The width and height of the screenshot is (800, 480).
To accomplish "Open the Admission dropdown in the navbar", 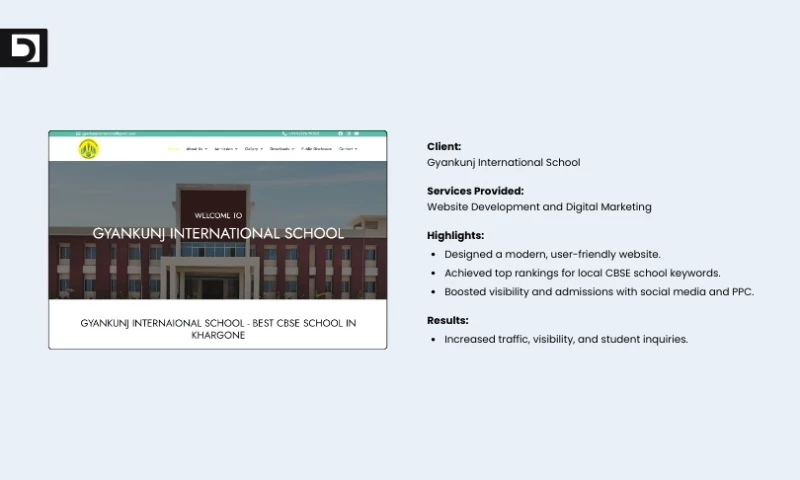I will [225, 149].
